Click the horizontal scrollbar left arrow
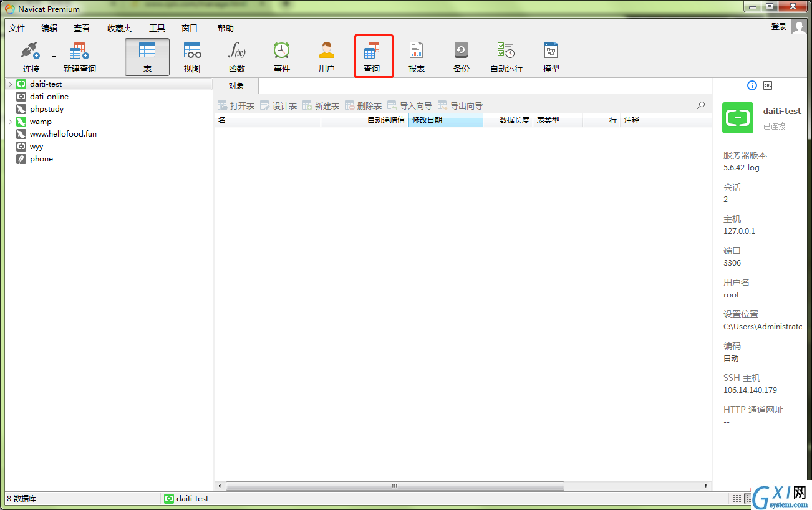The height and width of the screenshot is (510, 812). coord(219,486)
